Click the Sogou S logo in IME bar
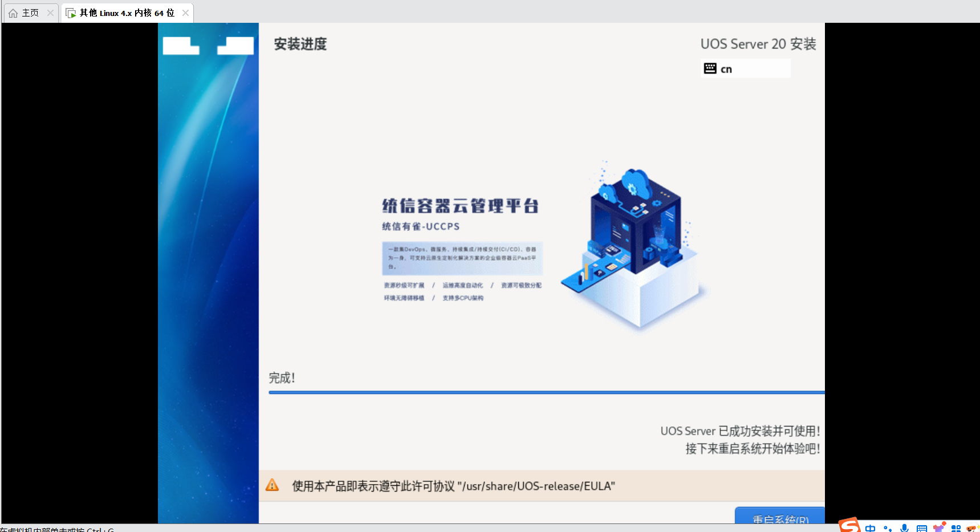 point(849,525)
